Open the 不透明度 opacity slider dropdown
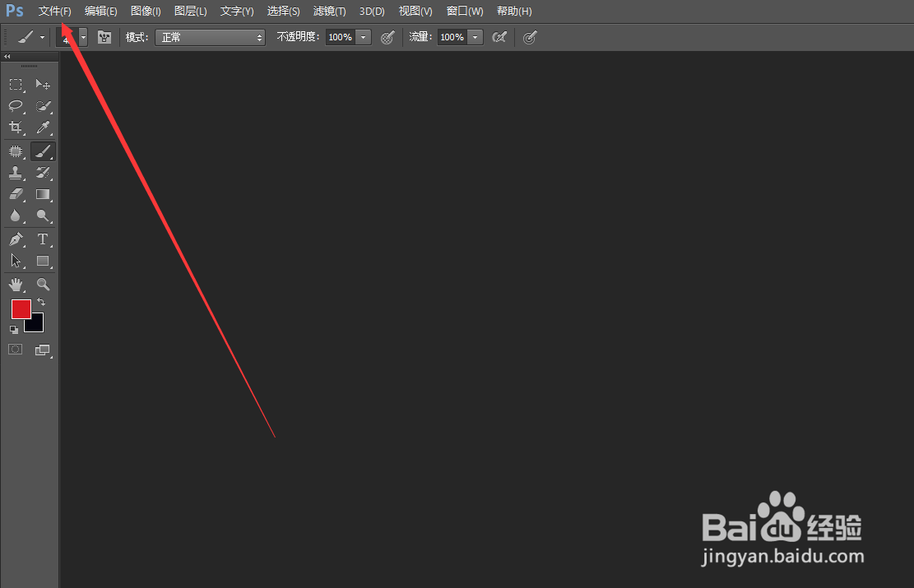The height and width of the screenshot is (588, 914). (x=363, y=37)
